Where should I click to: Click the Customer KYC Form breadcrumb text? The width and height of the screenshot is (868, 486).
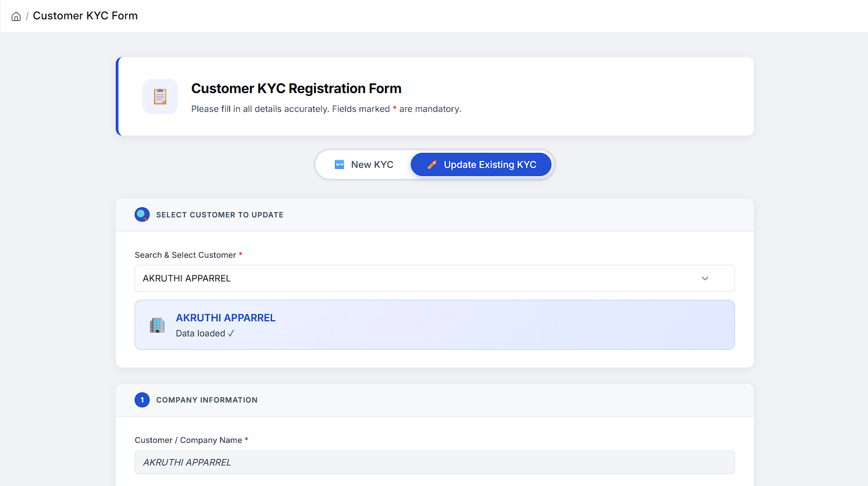[x=85, y=16]
